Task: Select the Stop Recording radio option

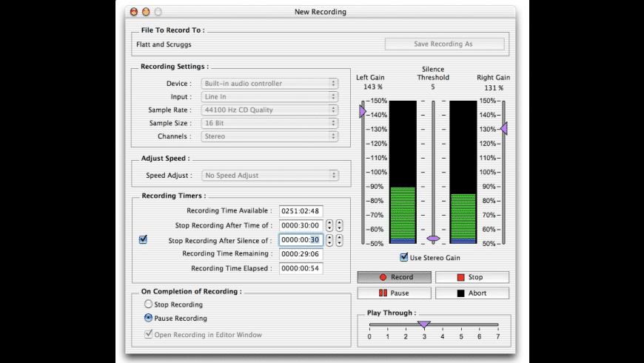Action: tap(148, 304)
